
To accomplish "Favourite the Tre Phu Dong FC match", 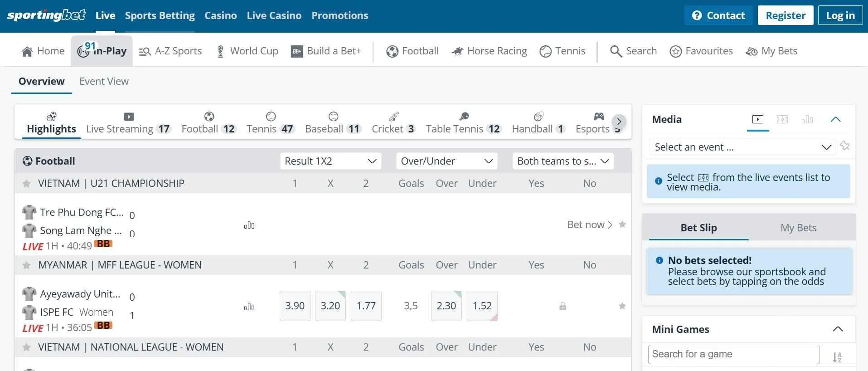I will [x=622, y=225].
